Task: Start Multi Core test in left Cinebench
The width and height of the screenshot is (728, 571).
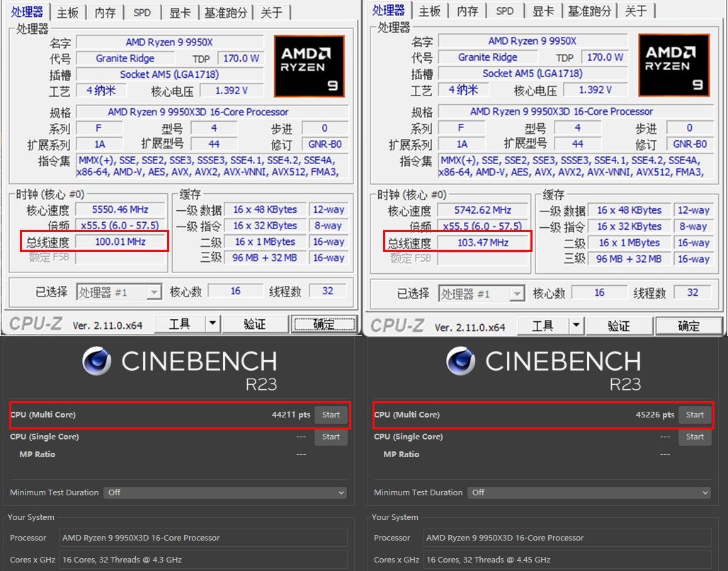Action: click(x=331, y=415)
